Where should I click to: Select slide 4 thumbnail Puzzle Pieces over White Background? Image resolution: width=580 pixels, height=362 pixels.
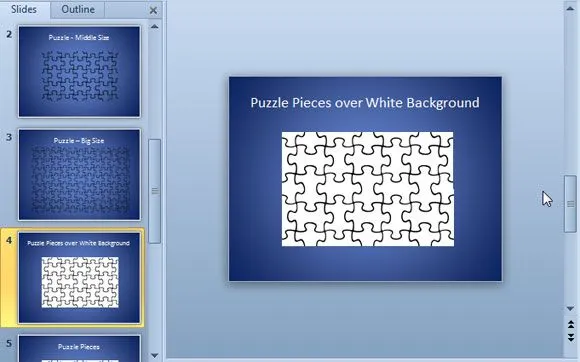click(79, 278)
